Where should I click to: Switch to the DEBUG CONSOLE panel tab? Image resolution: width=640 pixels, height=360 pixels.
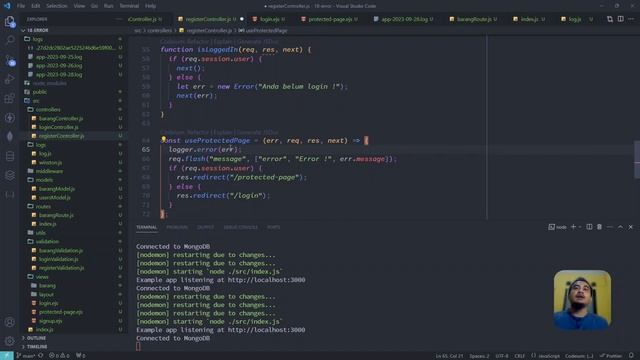click(240, 227)
